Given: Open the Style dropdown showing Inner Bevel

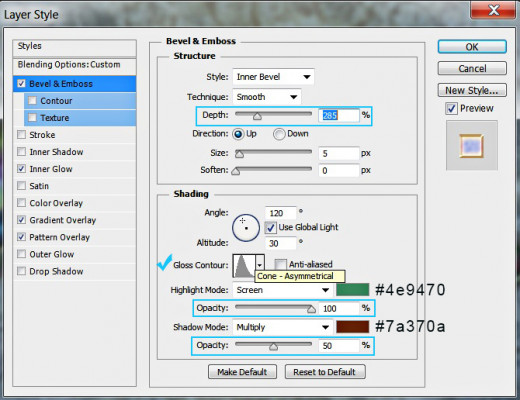Looking at the screenshot, I should click(x=273, y=77).
